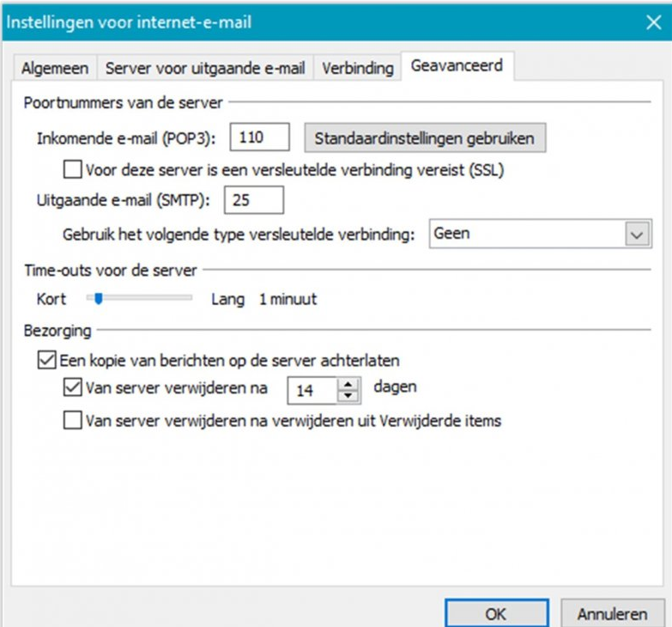
Task: Click Standaardinstellingen gebruiken button
Action: point(425,138)
